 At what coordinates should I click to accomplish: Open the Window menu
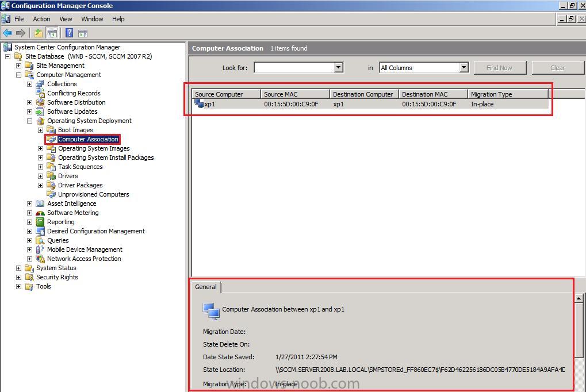click(93, 19)
